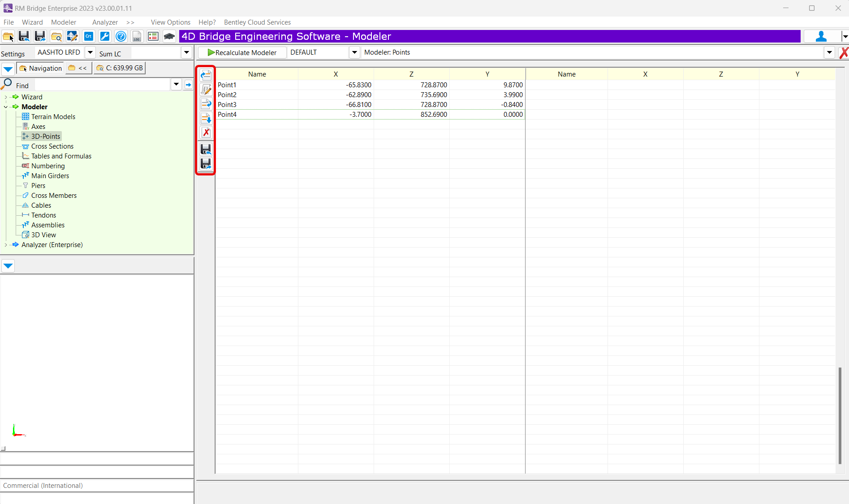849x504 pixels.
Task: Open the Modeler: Points dropdown arrow
Action: coord(829,52)
